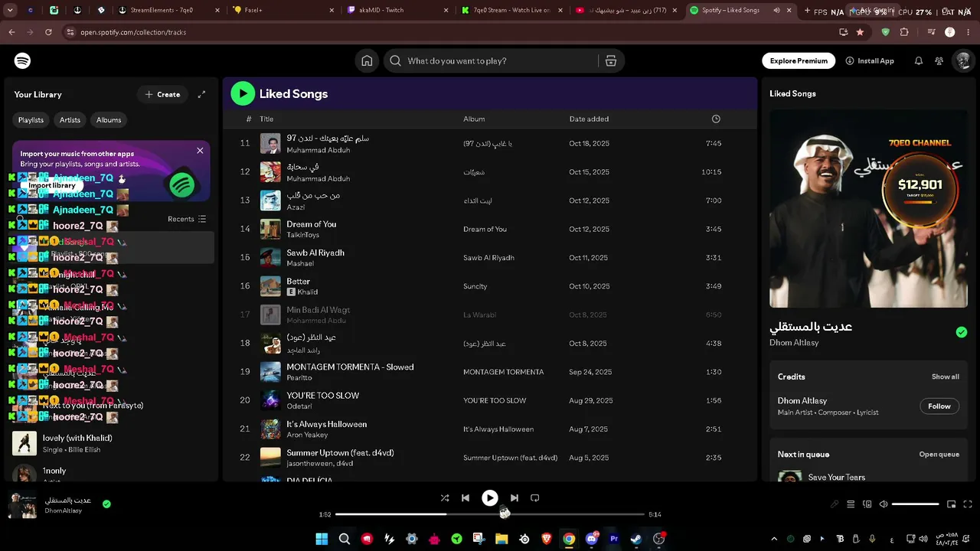Mute the volume with the speaker icon
Image resolution: width=980 pixels, height=551 pixels.
click(x=884, y=504)
